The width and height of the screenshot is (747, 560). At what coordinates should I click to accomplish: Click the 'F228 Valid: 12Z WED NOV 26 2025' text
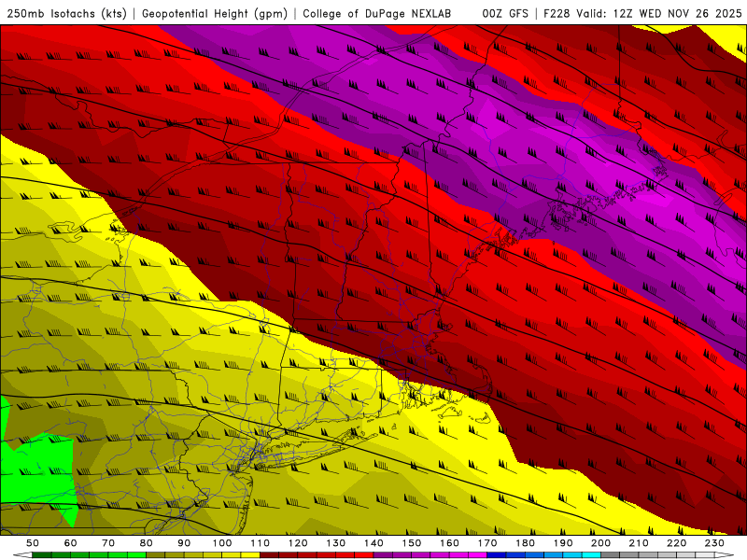point(642,14)
